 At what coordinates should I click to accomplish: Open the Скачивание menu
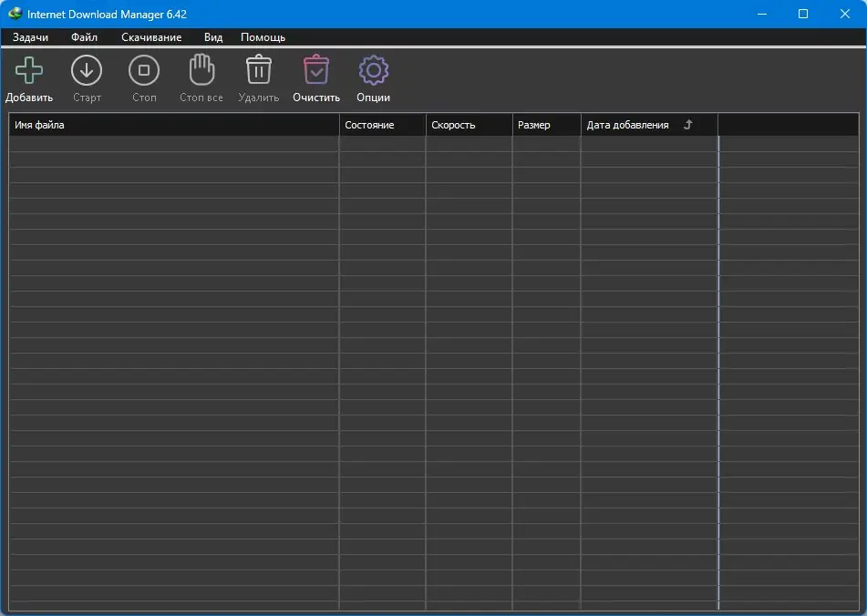(x=151, y=37)
